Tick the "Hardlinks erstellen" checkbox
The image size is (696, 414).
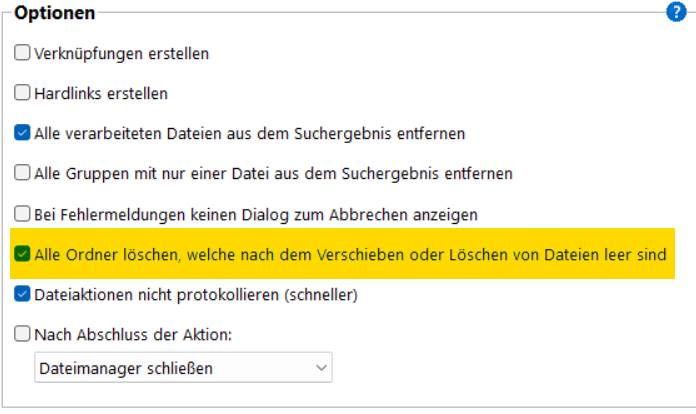(x=22, y=93)
